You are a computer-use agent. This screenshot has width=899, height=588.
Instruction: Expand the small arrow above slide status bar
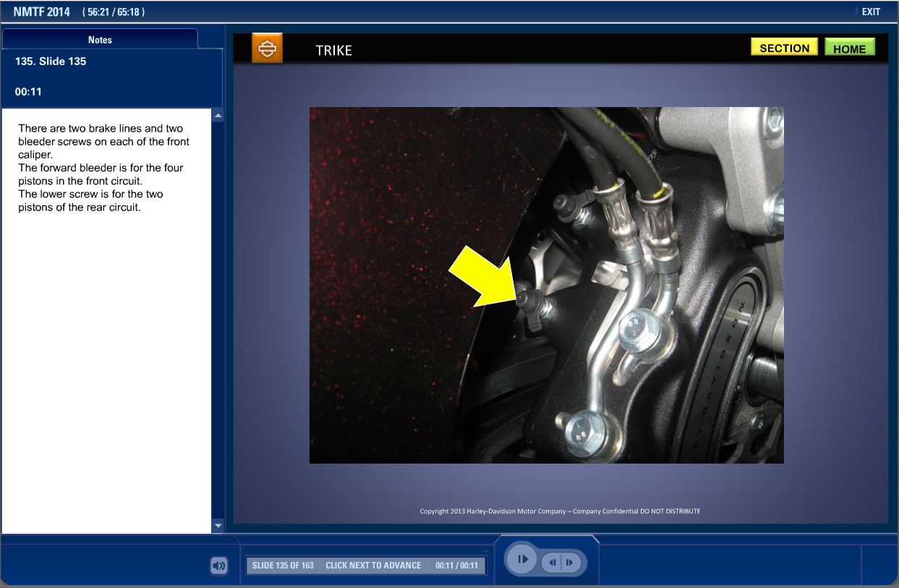point(485,552)
